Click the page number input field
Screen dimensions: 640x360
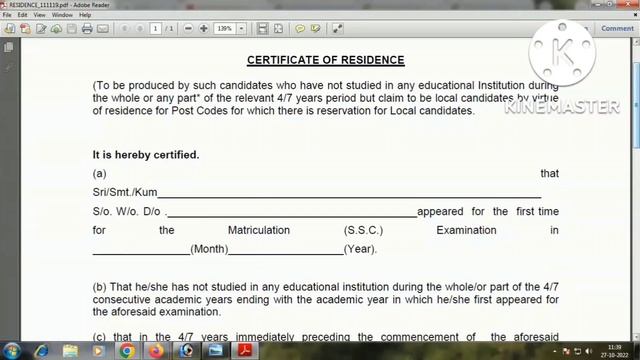[155, 29]
